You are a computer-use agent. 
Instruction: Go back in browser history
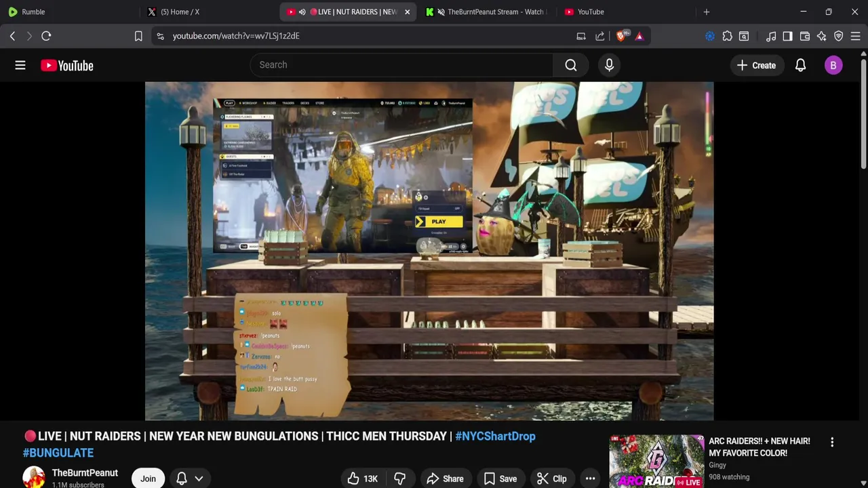click(x=12, y=36)
